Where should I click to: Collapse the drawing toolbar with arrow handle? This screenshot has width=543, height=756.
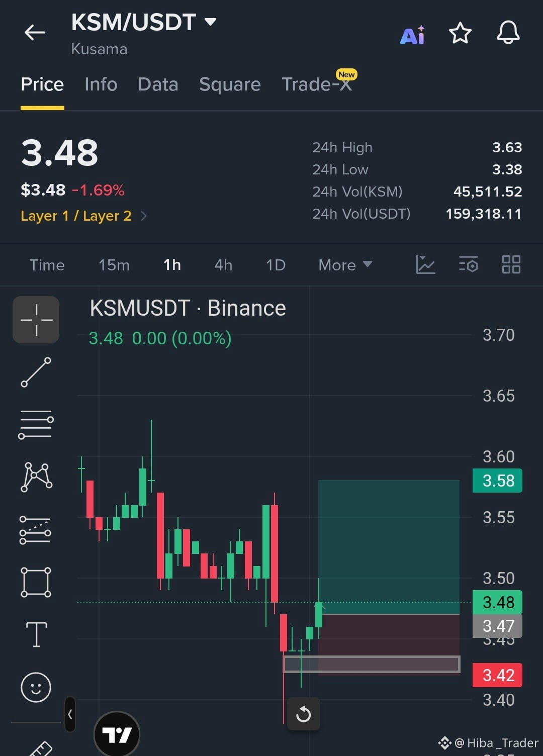[70, 714]
